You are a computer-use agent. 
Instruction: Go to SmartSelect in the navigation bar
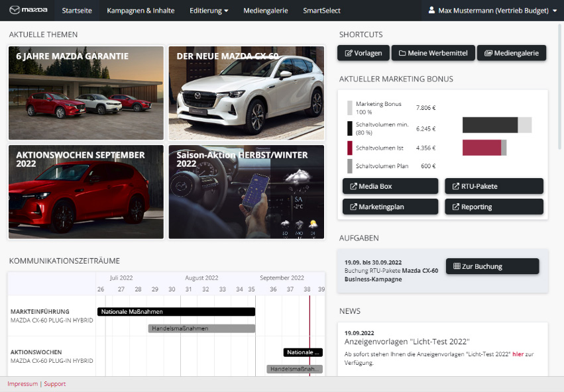[323, 11]
